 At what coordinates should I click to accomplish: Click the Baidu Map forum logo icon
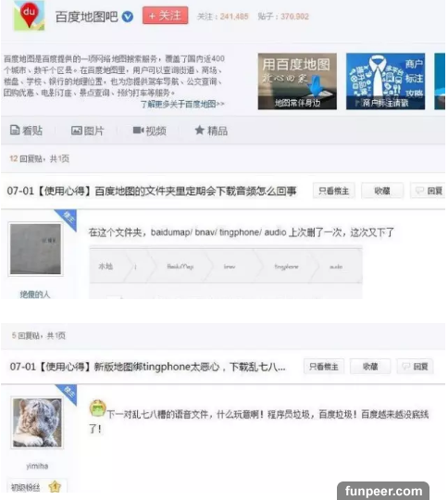[29, 16]
